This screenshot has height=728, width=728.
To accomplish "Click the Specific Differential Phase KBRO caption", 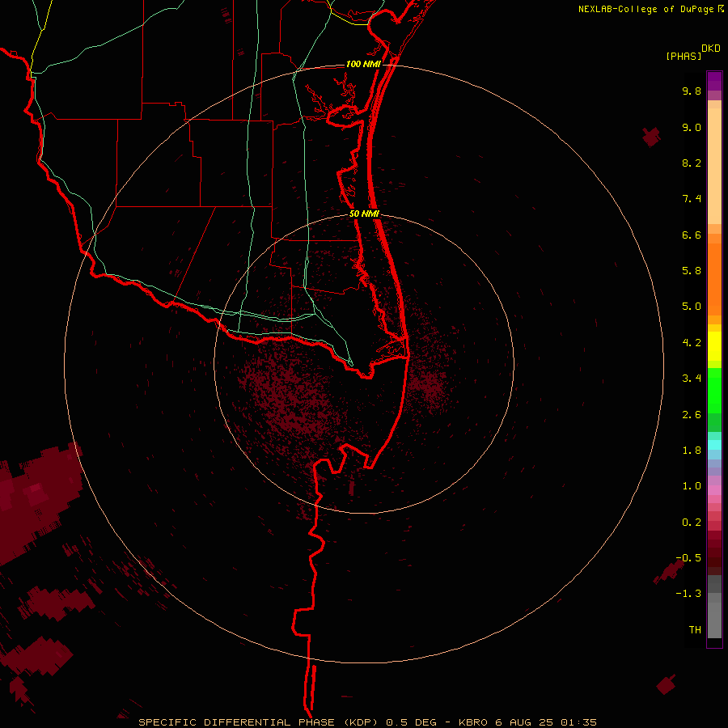I will tap(368, 722).
